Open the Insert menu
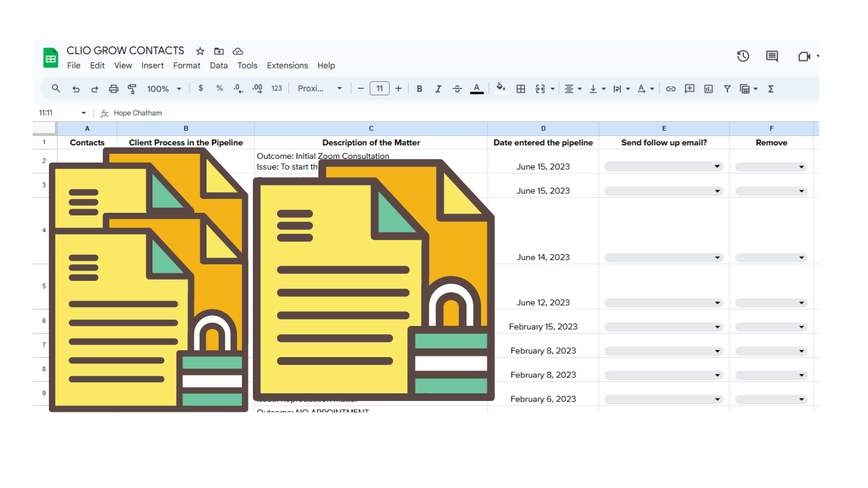 (153, 65)
